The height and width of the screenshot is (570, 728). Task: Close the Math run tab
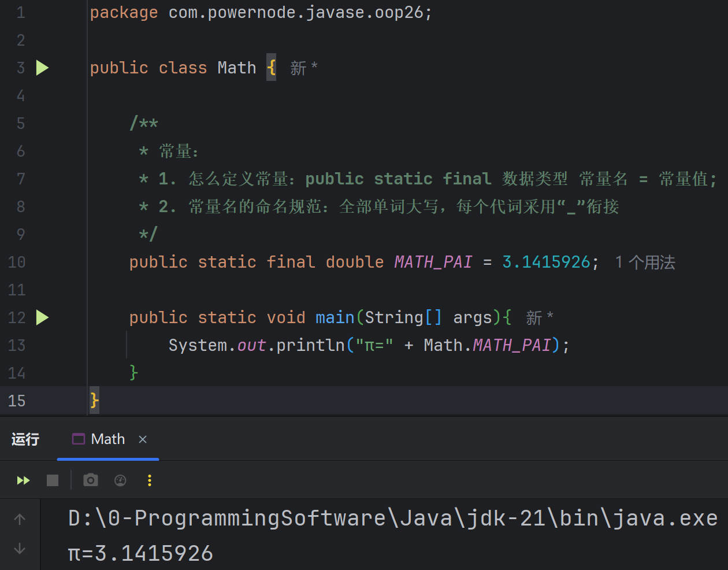pyautogui.click(x=143, y=440)
